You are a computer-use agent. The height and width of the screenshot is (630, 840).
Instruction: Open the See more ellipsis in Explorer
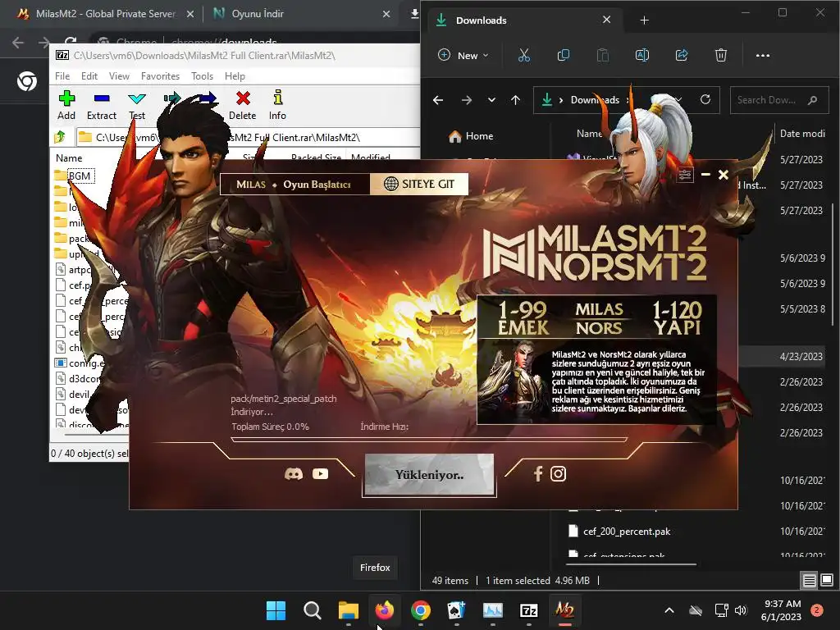point(762,55)
